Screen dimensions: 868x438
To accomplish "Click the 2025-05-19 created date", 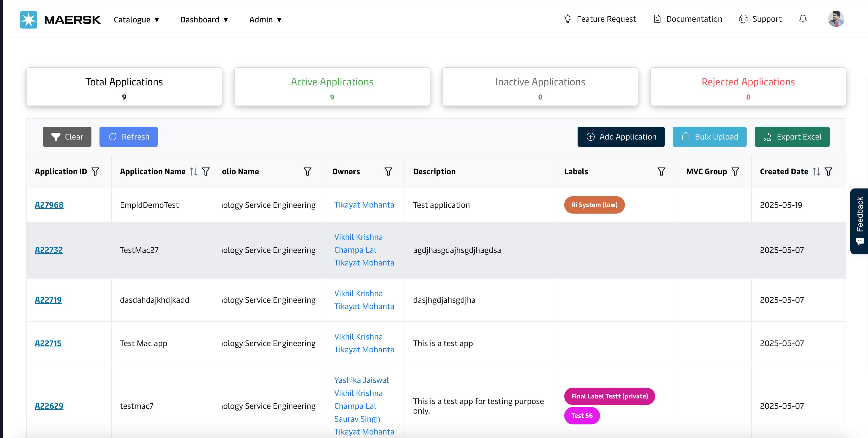I will tap(781, 205).
